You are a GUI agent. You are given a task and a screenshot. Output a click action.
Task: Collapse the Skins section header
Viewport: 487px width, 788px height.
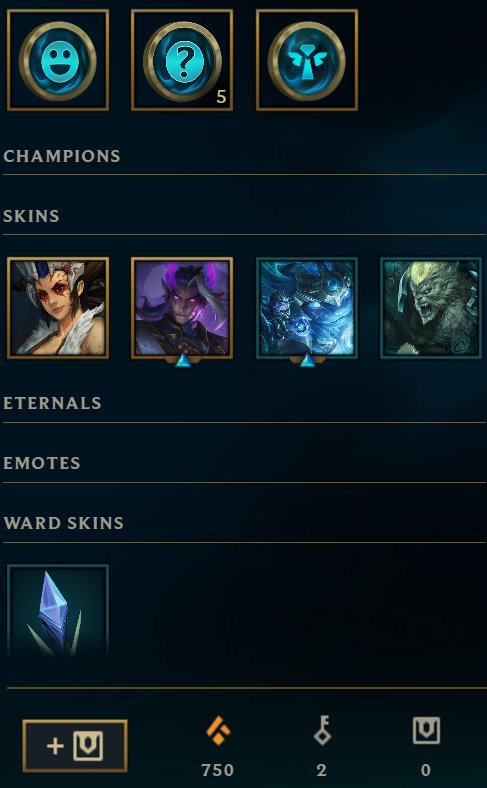pyautogui.click(x=31, y=217)
